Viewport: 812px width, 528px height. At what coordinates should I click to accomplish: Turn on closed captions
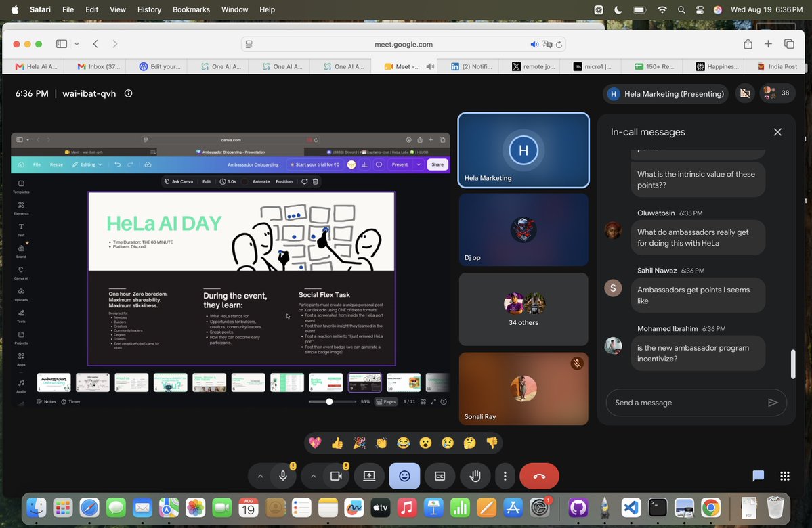[440, 477]
